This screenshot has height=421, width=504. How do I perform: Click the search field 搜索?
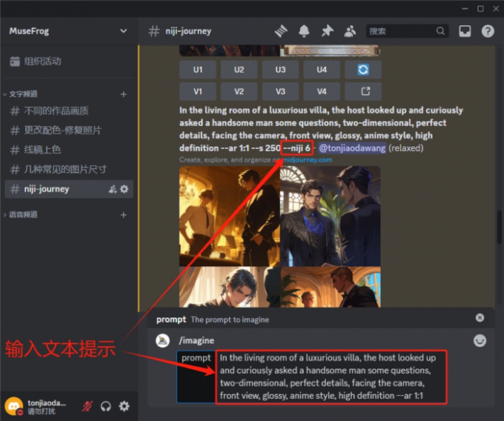[x=407, y=31]
